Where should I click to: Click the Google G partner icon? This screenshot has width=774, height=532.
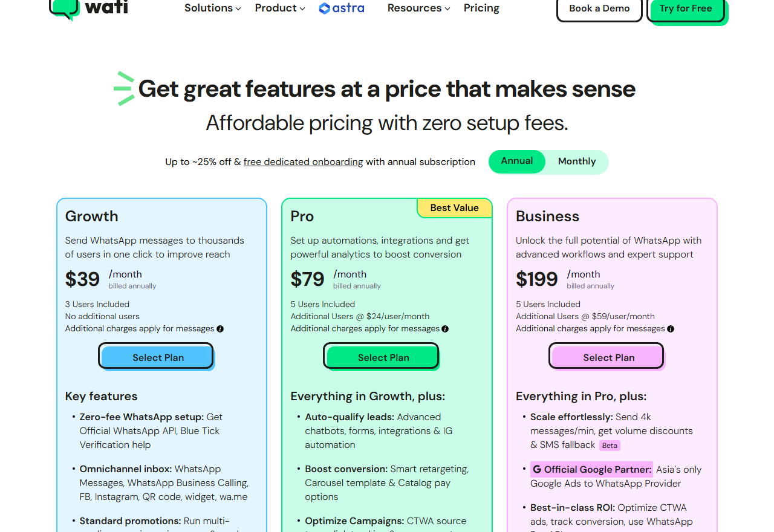(x=536, y=469)
